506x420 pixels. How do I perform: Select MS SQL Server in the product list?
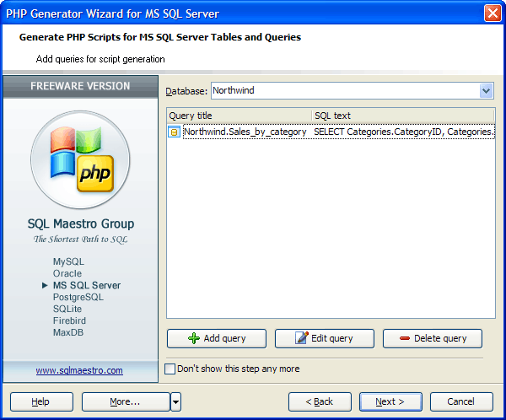pyautogui.click(x=87, y=285)
